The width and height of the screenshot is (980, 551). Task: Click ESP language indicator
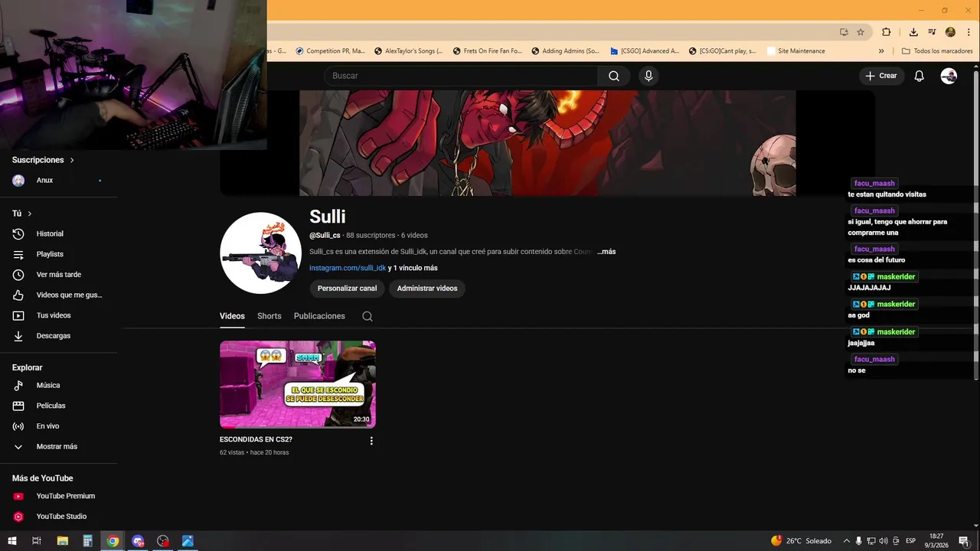pyautogui.click(x=910, y=541)
